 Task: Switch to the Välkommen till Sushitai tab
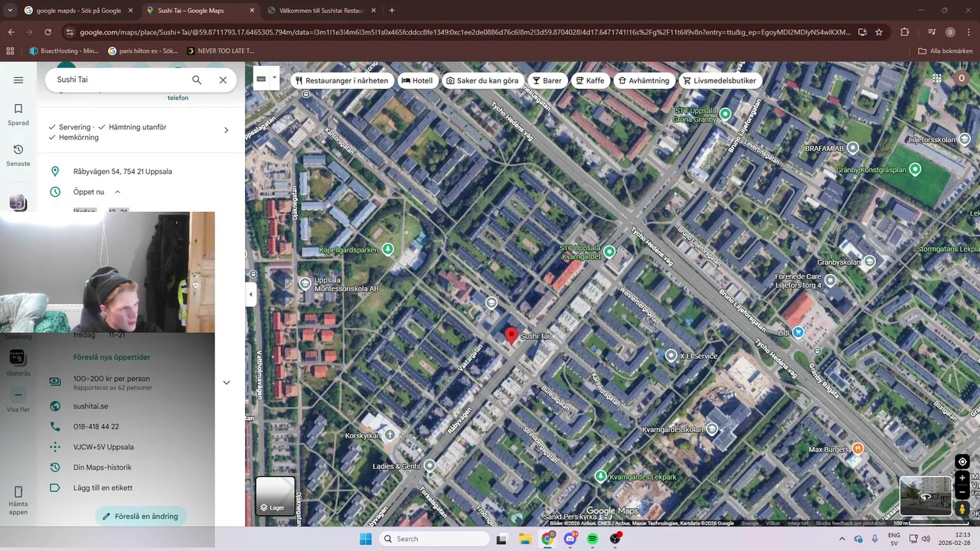[320, 11]
